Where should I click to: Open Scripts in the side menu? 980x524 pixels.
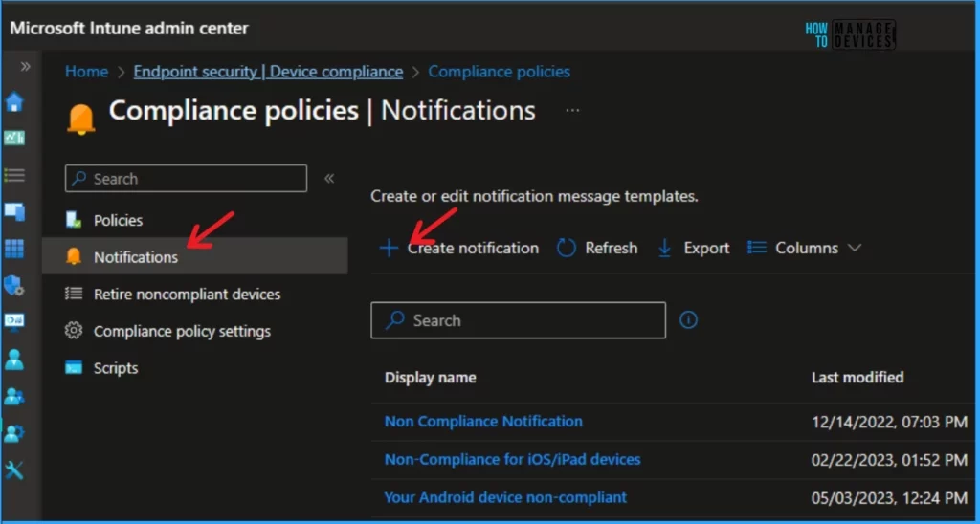coord(116,368)
